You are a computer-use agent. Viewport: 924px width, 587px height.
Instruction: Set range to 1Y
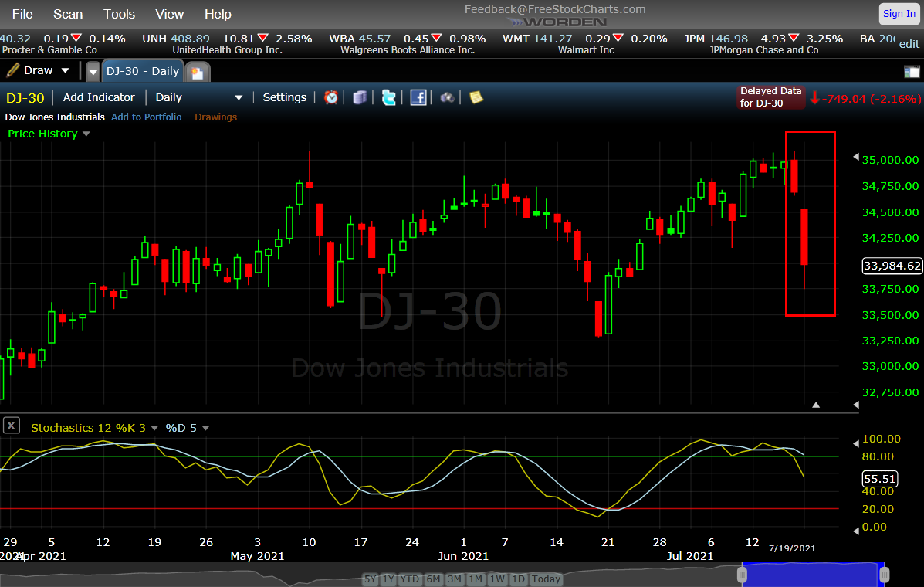(388, 579)
